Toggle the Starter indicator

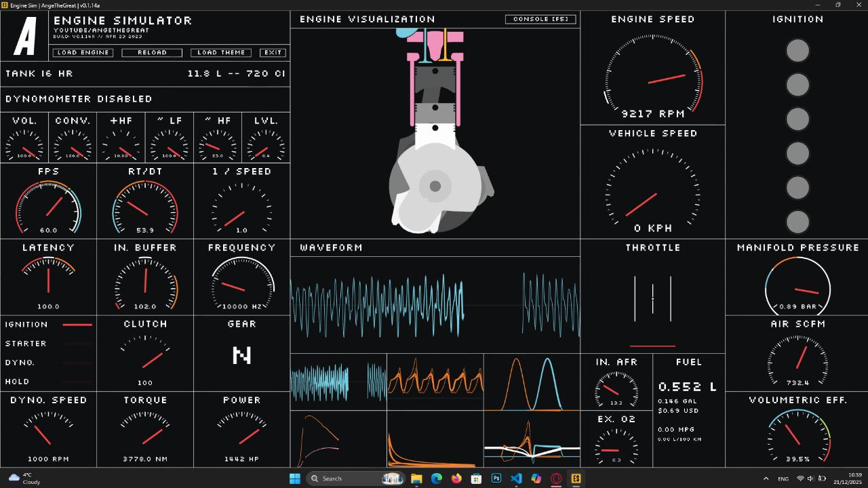point(77,344)
